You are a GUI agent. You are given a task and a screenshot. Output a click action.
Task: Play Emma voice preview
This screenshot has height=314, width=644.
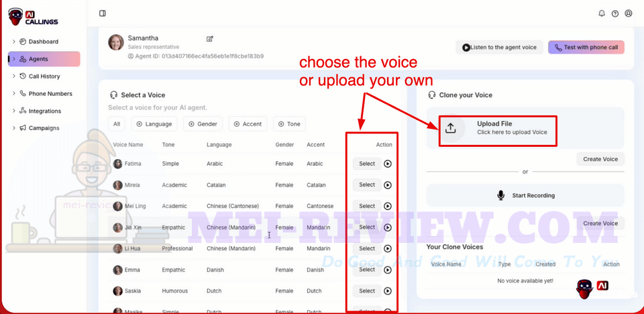(388, 270)
